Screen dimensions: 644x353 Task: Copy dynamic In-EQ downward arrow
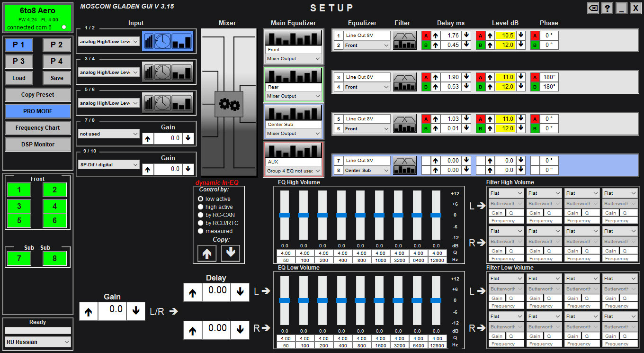(231, 253)
